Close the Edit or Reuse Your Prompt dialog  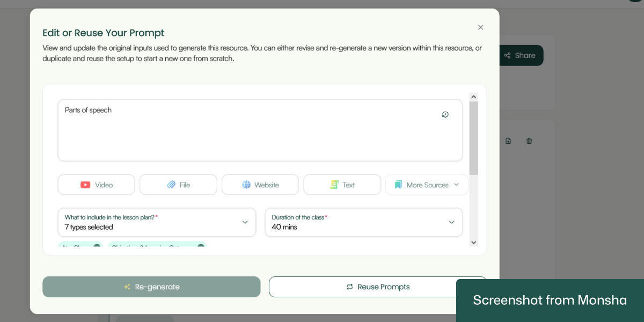pyautogui.click(x=480, y=27)
